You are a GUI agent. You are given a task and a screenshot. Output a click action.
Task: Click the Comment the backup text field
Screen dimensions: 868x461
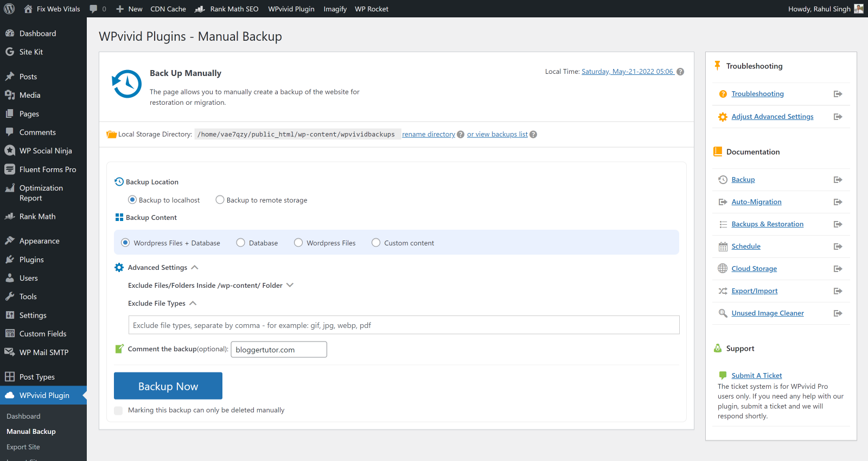[x=279, y=350]
